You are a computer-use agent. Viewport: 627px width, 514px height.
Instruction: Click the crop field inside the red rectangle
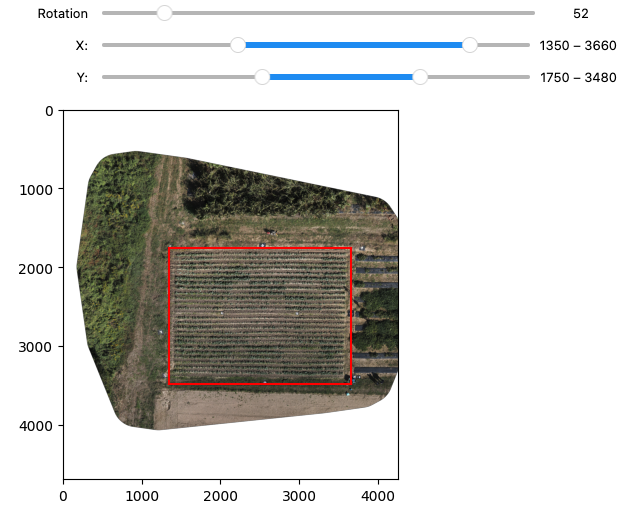point(260,316)
